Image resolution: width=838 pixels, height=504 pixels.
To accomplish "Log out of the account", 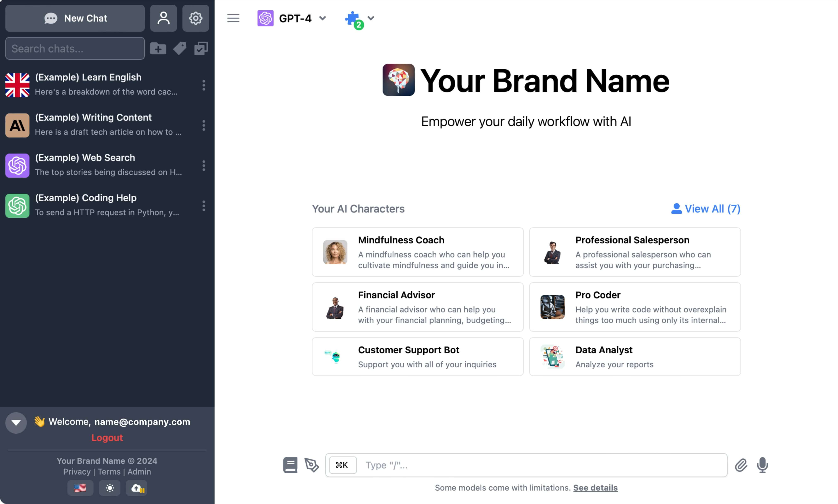I will [107, 437].
